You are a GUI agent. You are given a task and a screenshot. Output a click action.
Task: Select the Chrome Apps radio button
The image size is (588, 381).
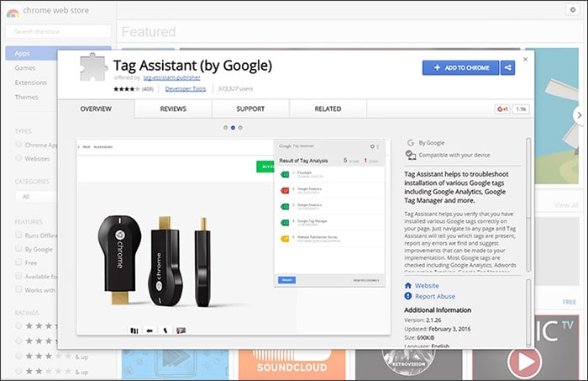18,145
